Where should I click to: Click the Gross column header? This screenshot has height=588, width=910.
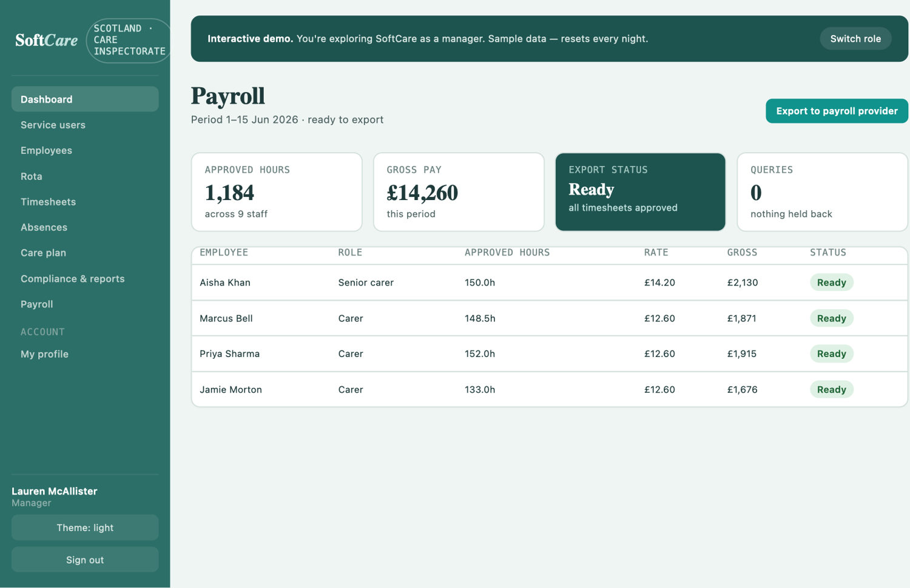742,253
